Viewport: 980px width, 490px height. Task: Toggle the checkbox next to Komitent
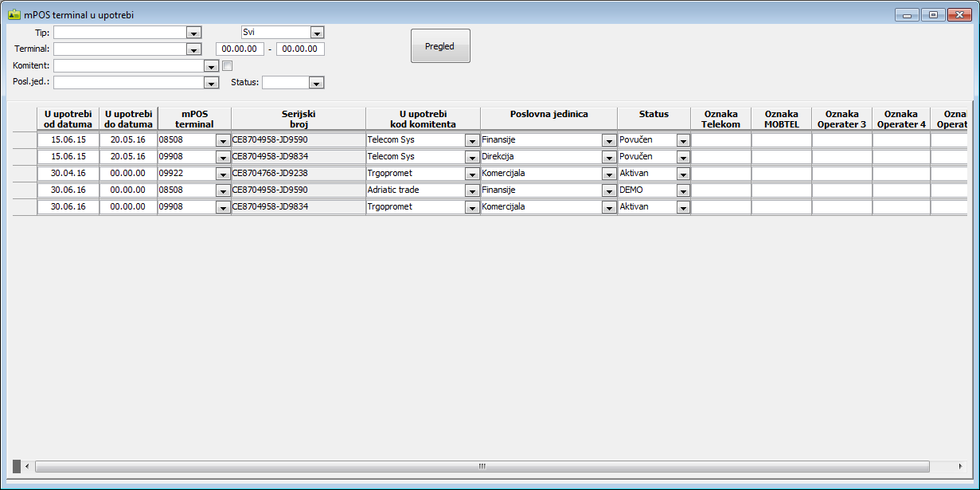(227, 66)
